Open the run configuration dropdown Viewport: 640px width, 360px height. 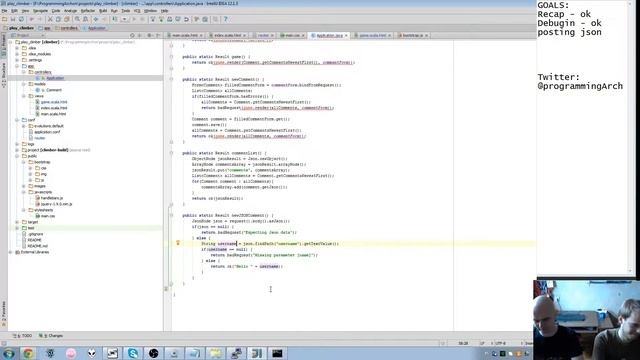click(124, 19)
